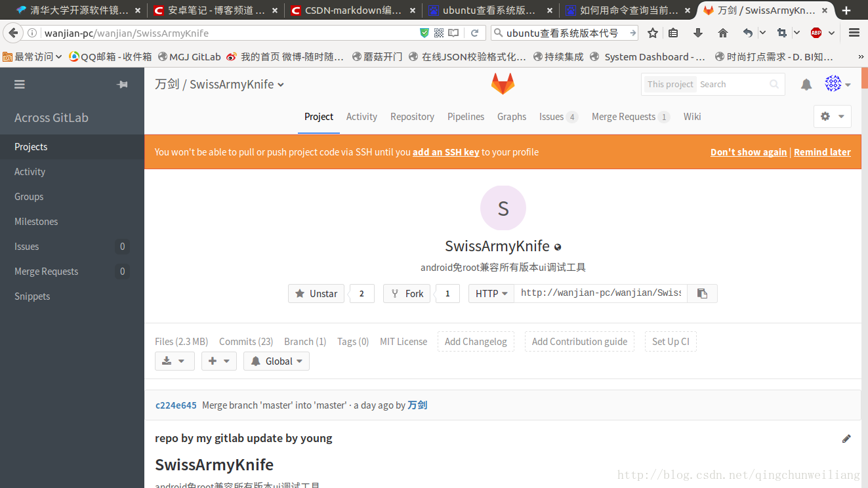This screenshot has width=868, height=488.
Task: Click the Adblock Plus ABP icon
Action: [816, 33]
